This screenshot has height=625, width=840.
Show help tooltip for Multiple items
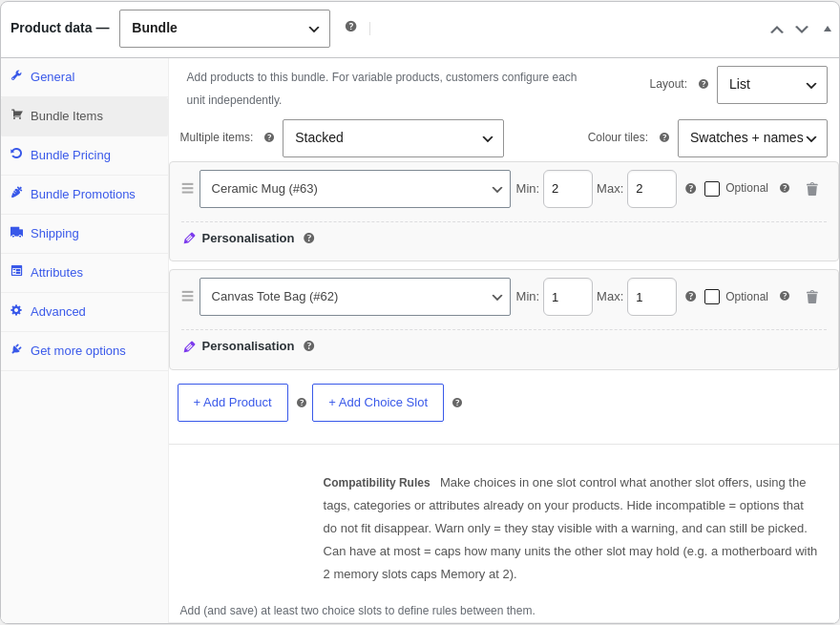coord(269,137)
